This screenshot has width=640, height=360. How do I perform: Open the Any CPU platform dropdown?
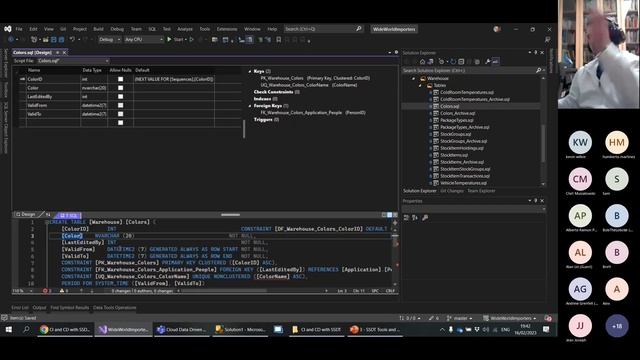[143, 40]
